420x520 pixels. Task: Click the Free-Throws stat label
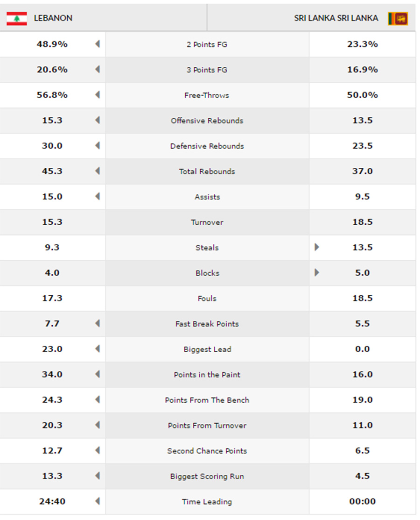click(x=207, y=95)
